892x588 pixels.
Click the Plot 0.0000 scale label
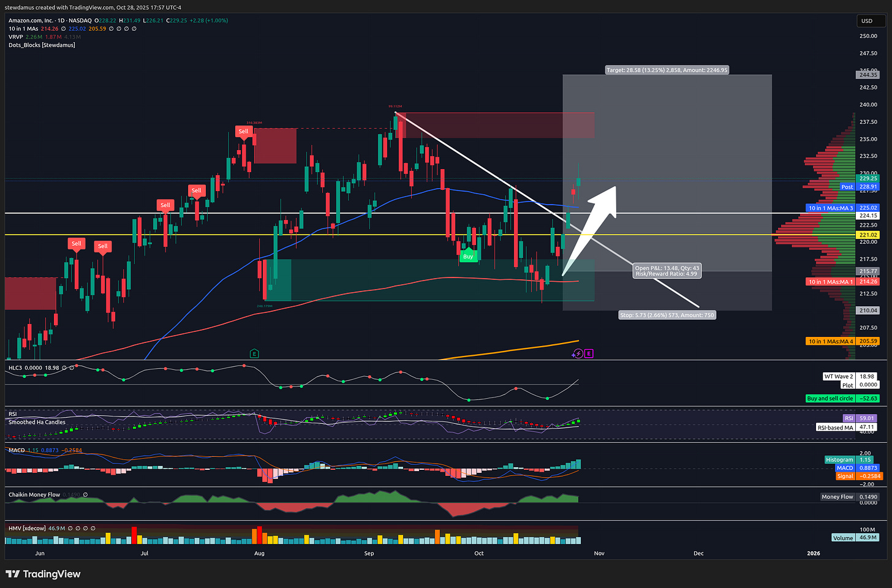coord(860,385)
